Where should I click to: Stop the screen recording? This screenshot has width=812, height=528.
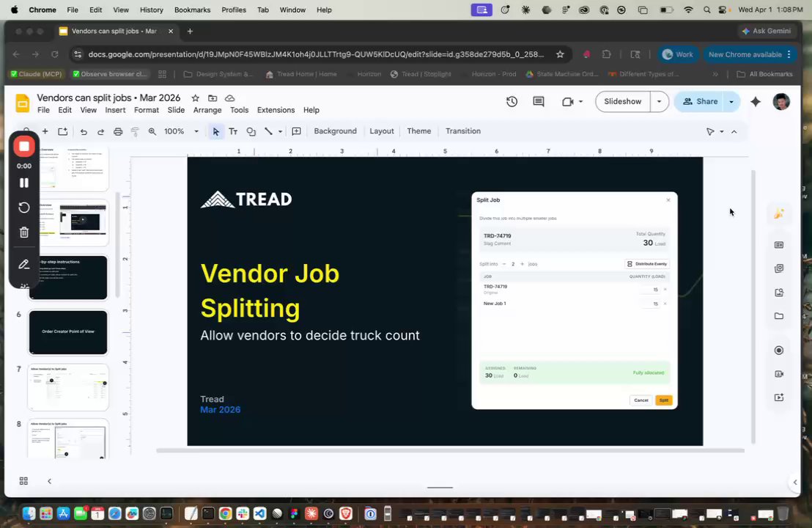click(x=24, y=147)
